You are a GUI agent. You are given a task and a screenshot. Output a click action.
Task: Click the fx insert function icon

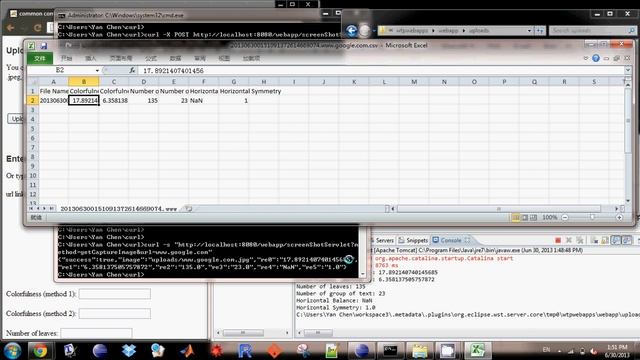pyautogui.click(x=132, y=71)
